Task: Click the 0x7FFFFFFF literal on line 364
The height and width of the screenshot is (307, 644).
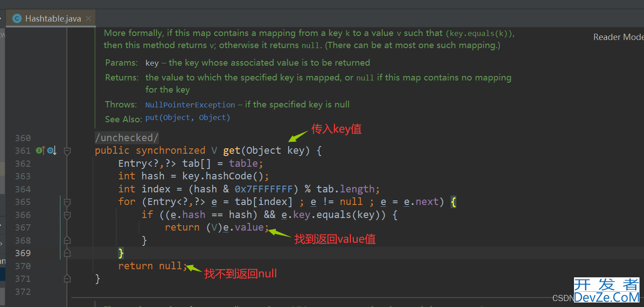Action: coord(263,189)
